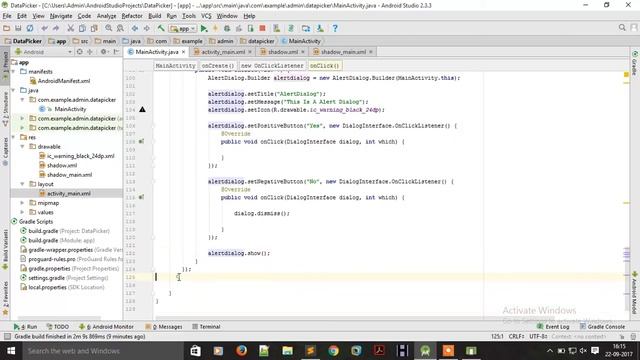
Task: Click the onCreate() breadcrumb
Action: [x=218, y=66]
